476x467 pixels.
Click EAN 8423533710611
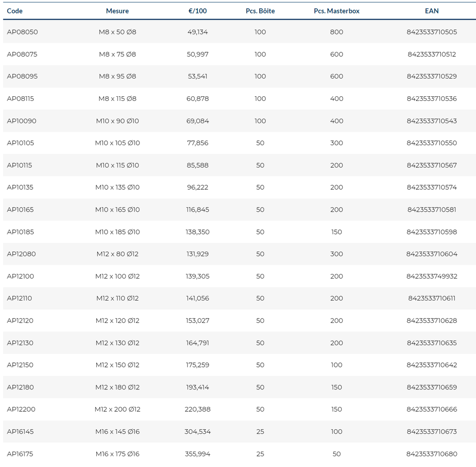coord(432,298)
